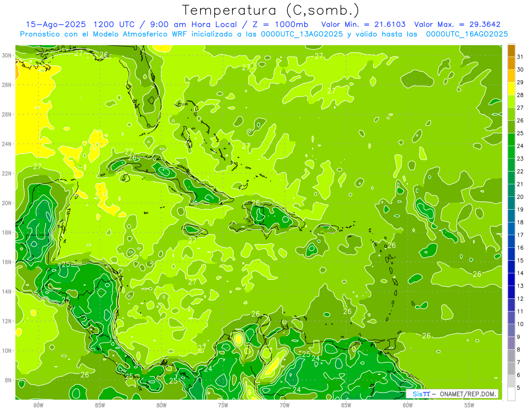This screenshot has width=532, height=411.
Task: Click the "0000UTC_16AGO2025" valid-until time
Action: point(467,34)
